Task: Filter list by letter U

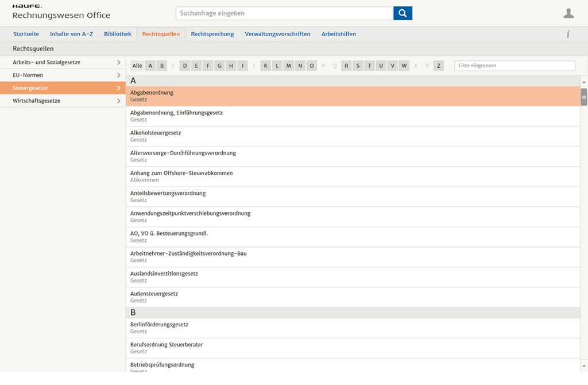Action: (381, 66)
